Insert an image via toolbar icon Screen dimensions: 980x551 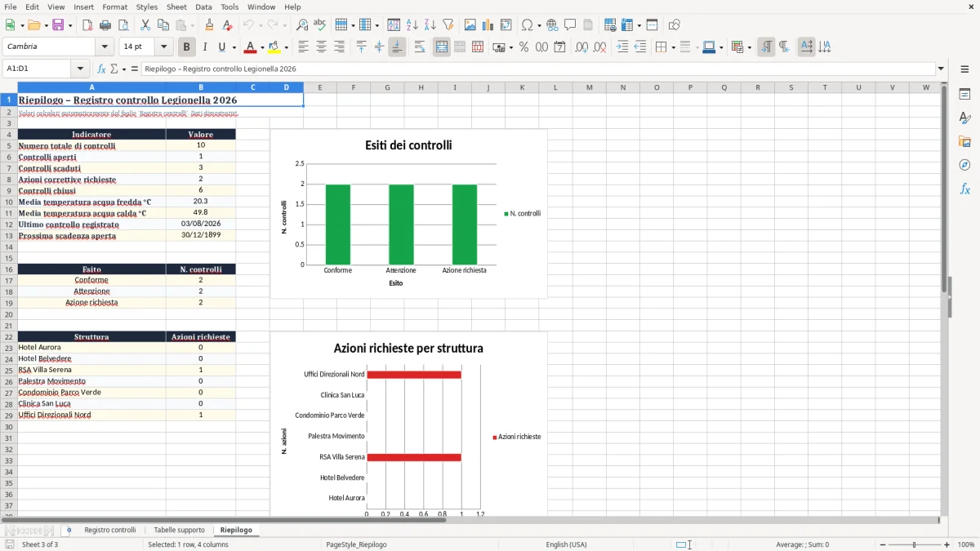(x=470, y=25)
